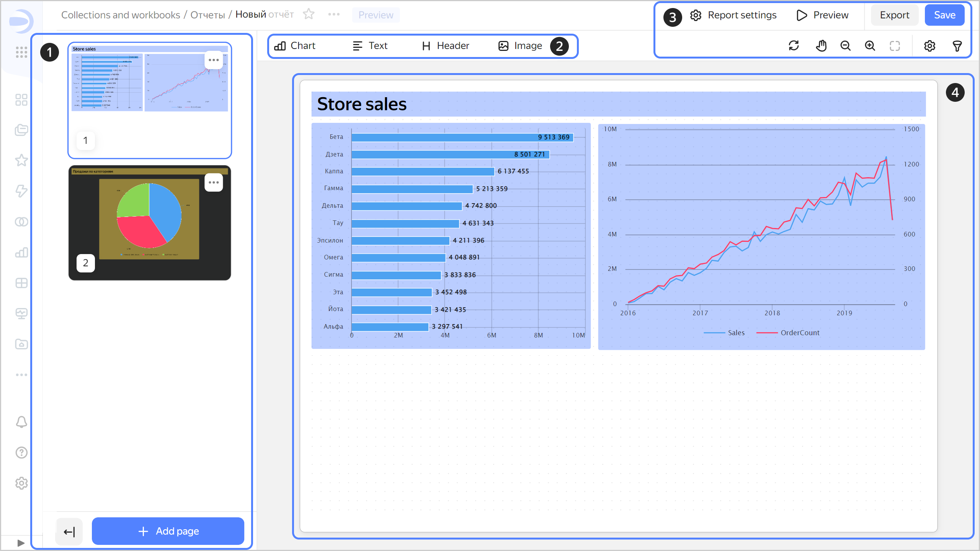This screenshot has width=980, height=551.
Task: Open Report settings
Action: (x=733, y=15)
